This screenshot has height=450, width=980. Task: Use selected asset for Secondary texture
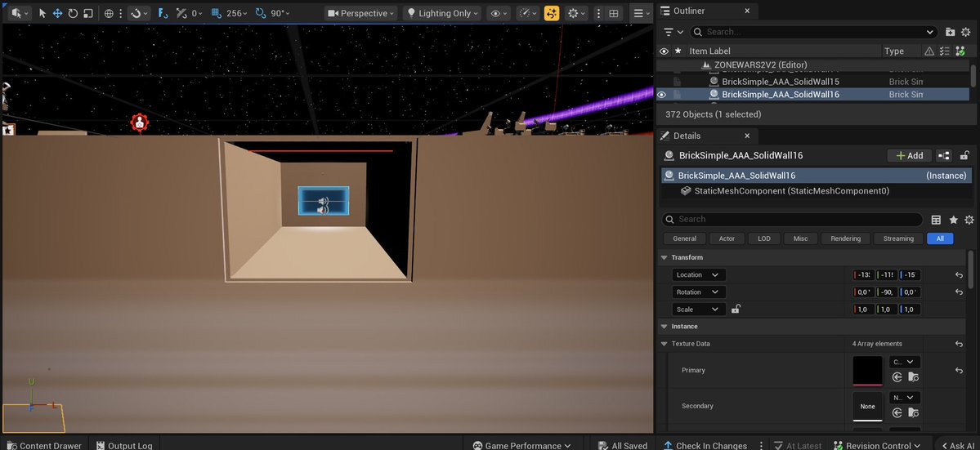click(x=897, y=412)
